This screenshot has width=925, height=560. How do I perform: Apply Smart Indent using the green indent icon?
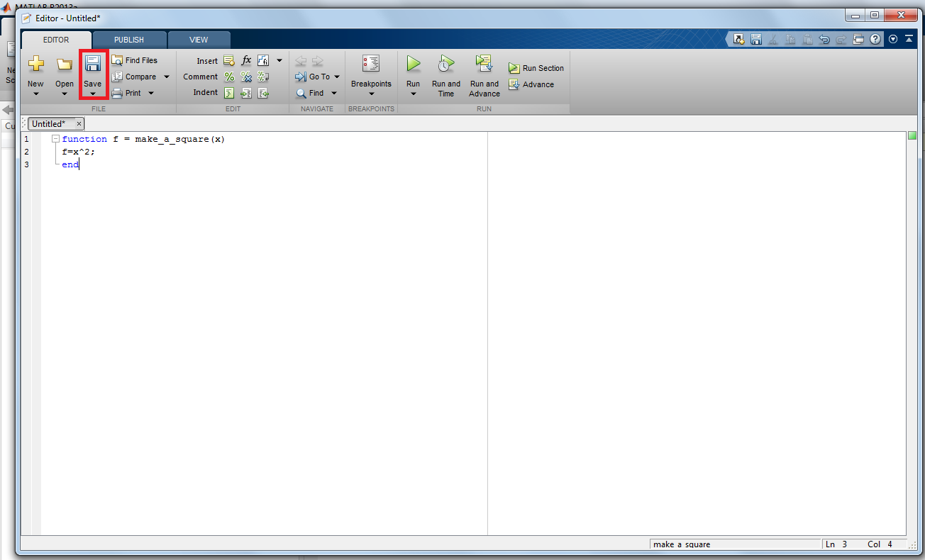coord(228,93)
